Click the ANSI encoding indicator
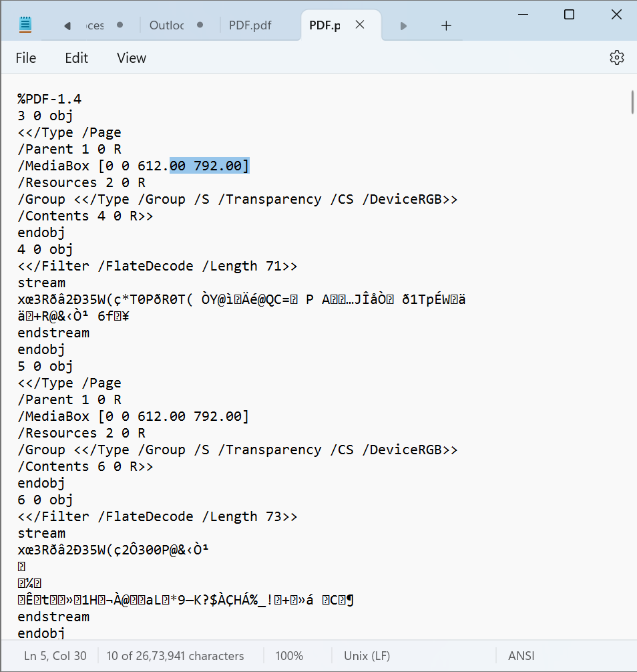 (521, 656)
